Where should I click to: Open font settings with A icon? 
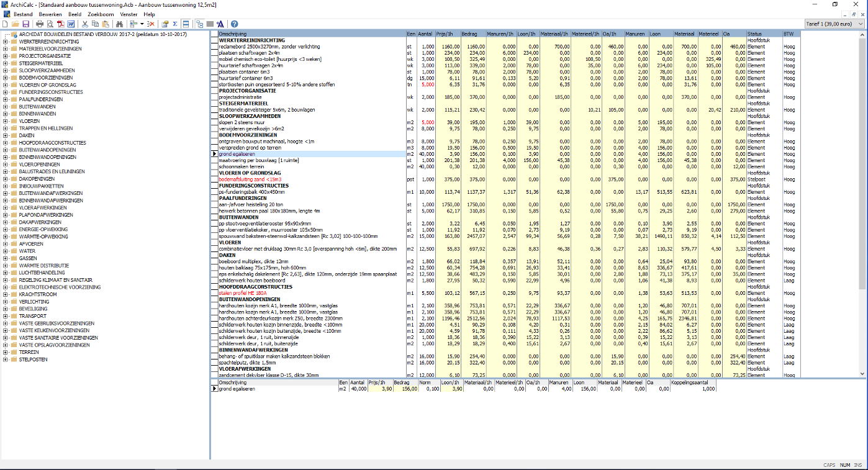click(220, 24)
